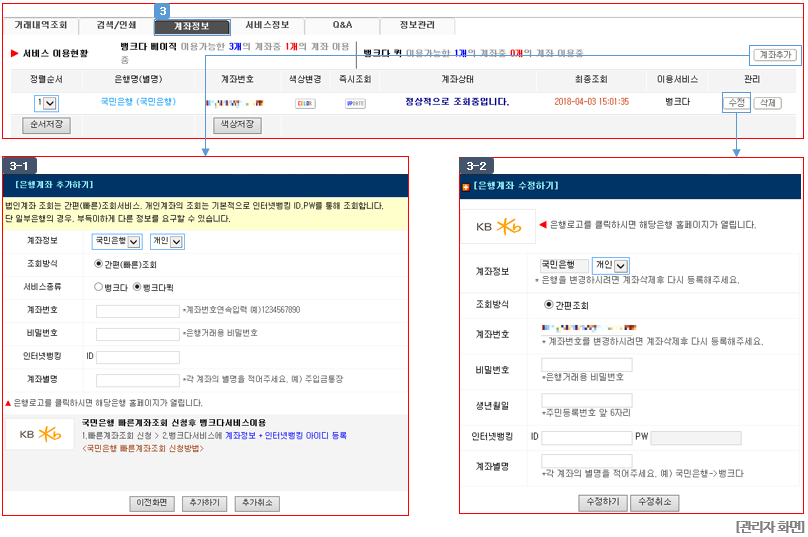Screen dimensions: 808x537
Task: Switch to the 검색/인쇄 tab
Action: tap(116, 25)
